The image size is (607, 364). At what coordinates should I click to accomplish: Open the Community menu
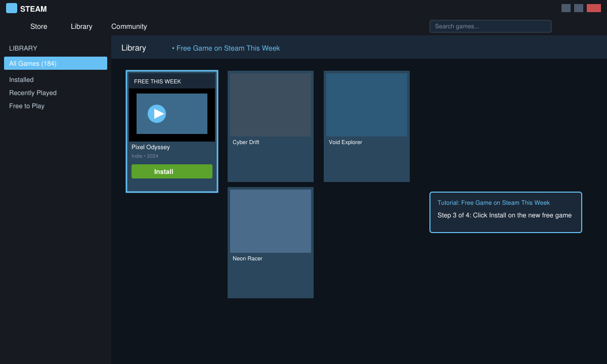tap(129, 26)
